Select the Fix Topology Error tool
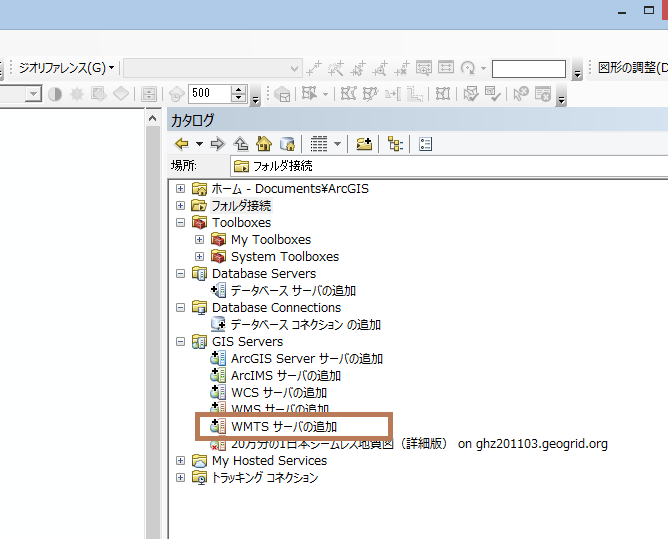668x539 pixels. click(521, 94)
